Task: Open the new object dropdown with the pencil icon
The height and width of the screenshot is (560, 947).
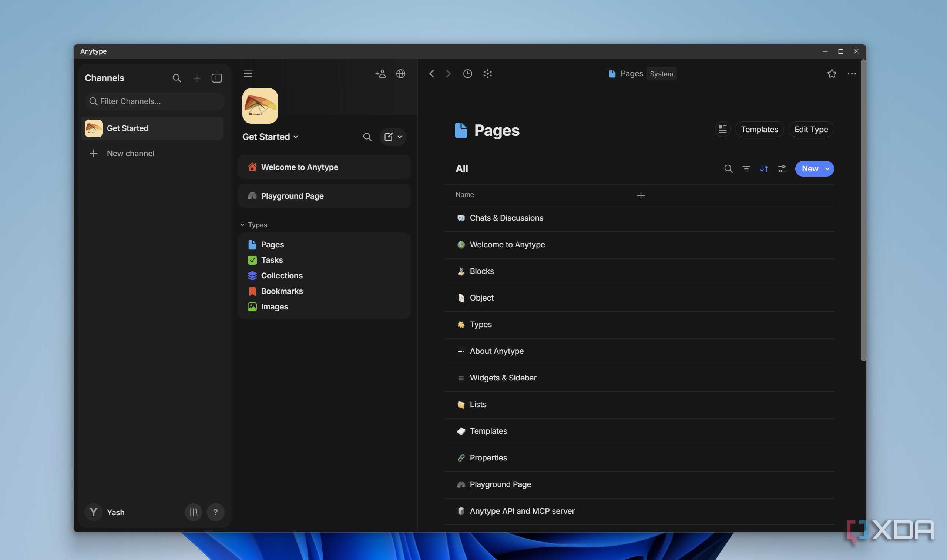Action: point(393,137)
